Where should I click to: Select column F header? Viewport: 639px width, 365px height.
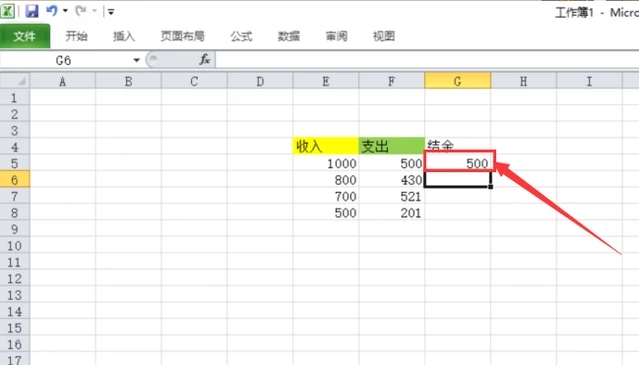click(392, 81)
